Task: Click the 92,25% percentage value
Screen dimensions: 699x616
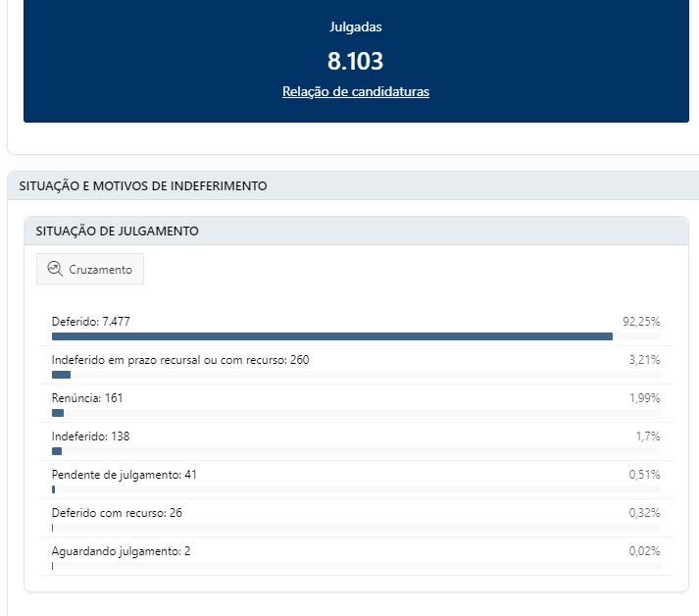Action: click(x=641, y=321)
